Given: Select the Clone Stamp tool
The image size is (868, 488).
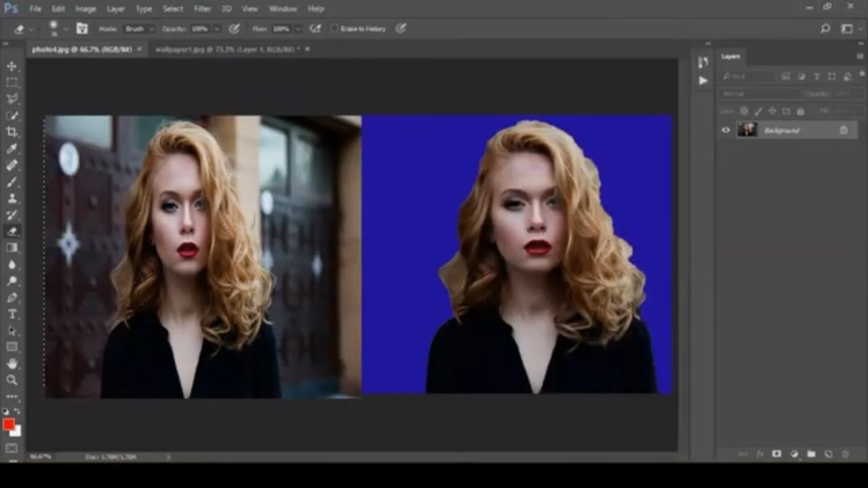Looking at the screenshot, I should (x=12, y=199).
